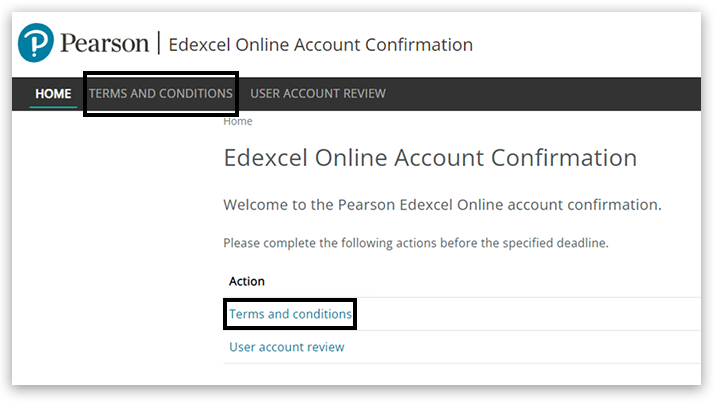The width and height of the screenshot is (719, 403).
Task: Go to the USER ACCOUNT REVIEW tab
Action: [317, 94]
